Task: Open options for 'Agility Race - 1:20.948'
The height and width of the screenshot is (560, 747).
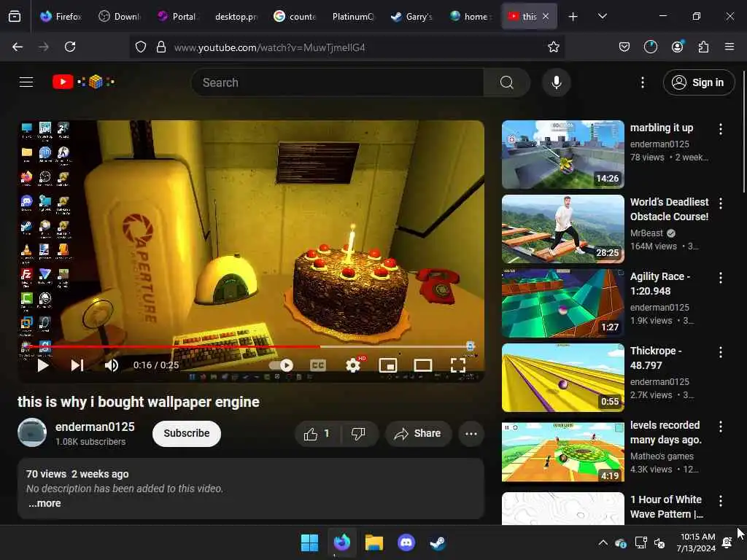Action: pos(720,278)
